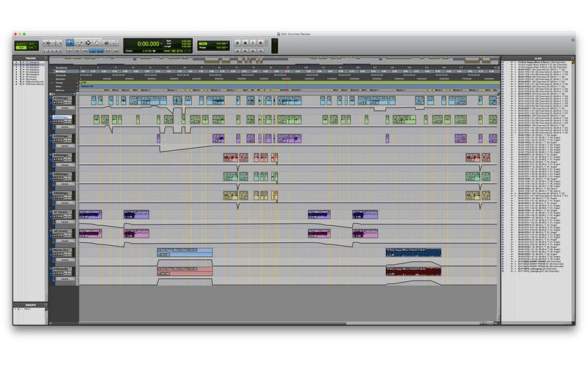Select zoom preset 5 button
This screenshot has width=588, height=368.
pyautogui.click(x=60, y=51)
